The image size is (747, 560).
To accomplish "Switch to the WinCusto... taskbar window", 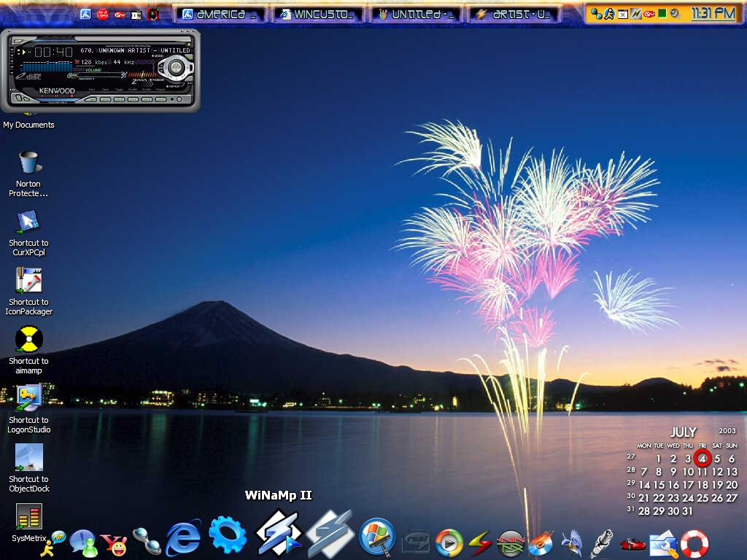I will tap(318, 15).
